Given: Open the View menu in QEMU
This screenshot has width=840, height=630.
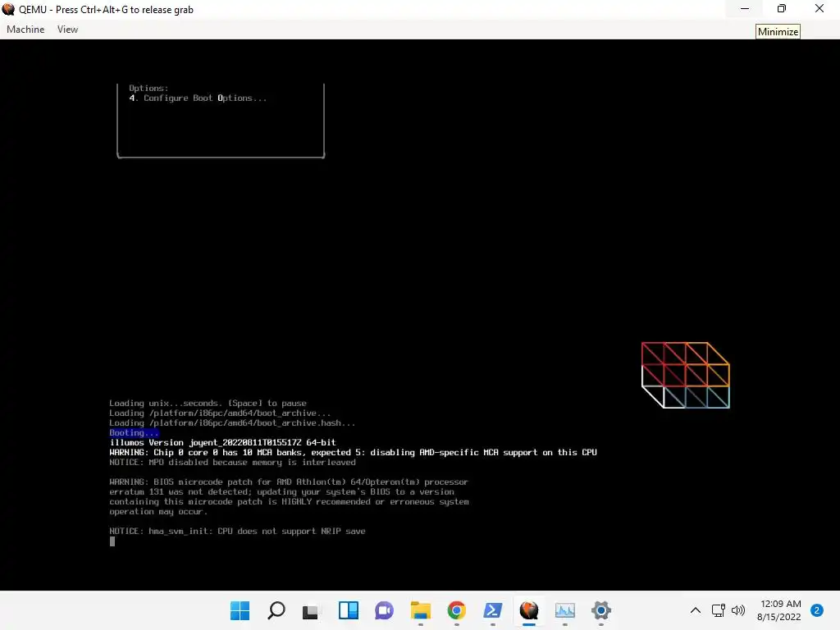Looking at the screenshot, I should coord(67,30).
